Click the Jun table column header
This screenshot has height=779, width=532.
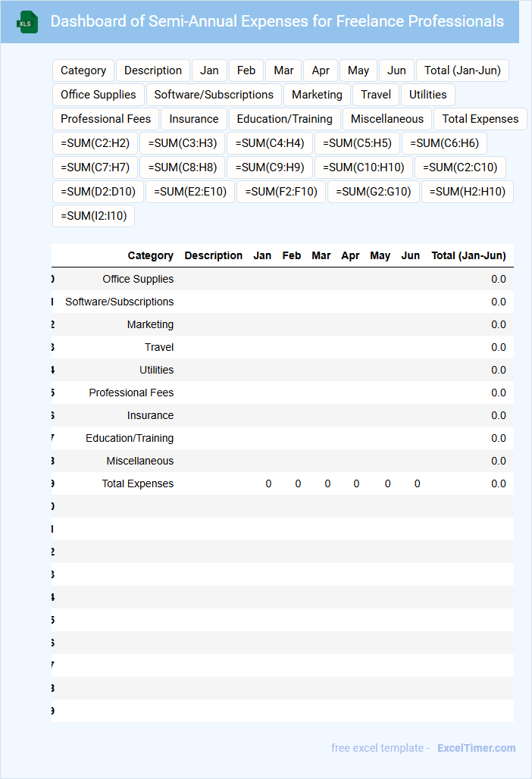[410, 256]
